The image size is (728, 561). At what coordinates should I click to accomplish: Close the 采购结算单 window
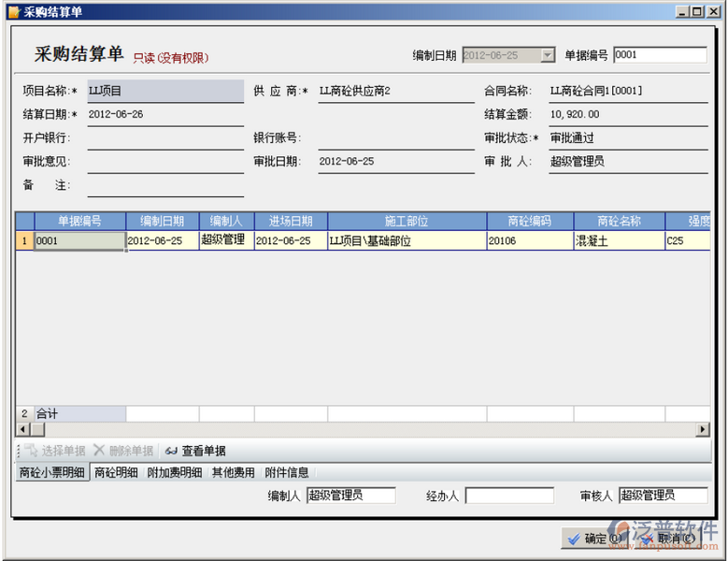(713, 12)
